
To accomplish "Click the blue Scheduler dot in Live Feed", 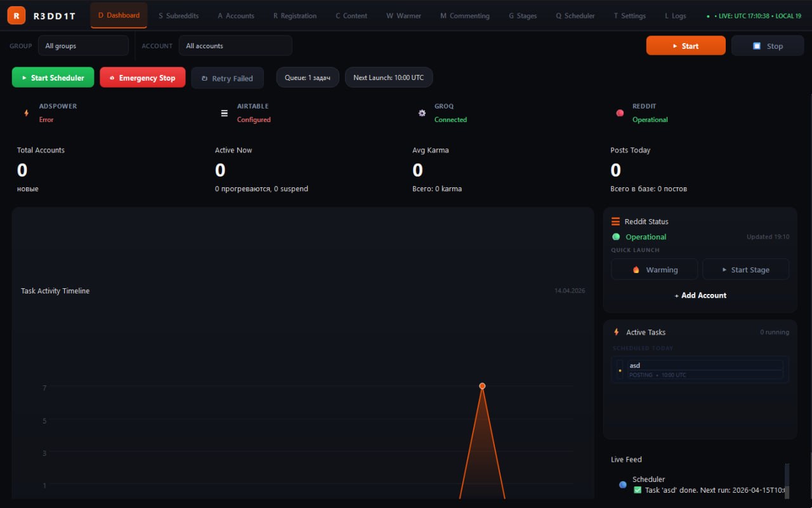I will (x=623, y=485).
